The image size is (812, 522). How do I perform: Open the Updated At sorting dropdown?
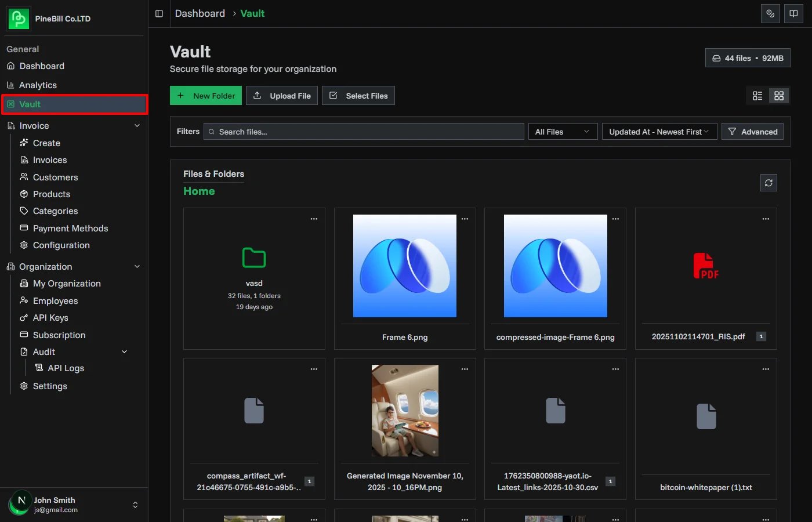point(659,131)
